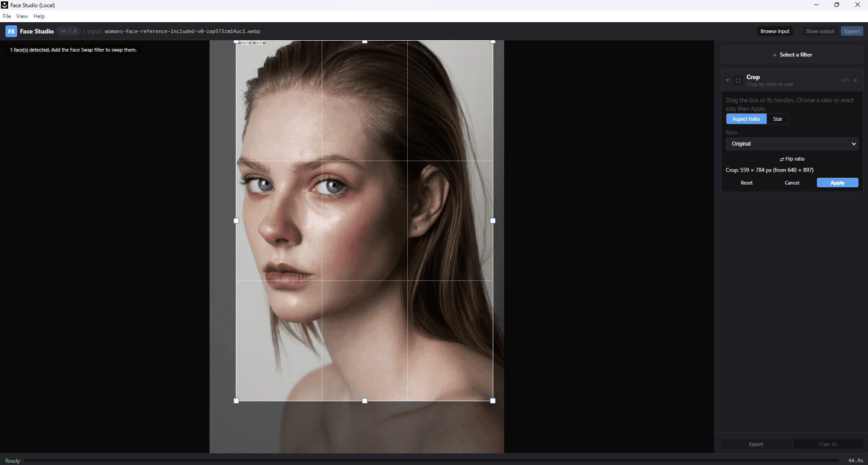Viewport: 868px width, 465px height.
Task: Open the File menu
Action: point(7,16)
